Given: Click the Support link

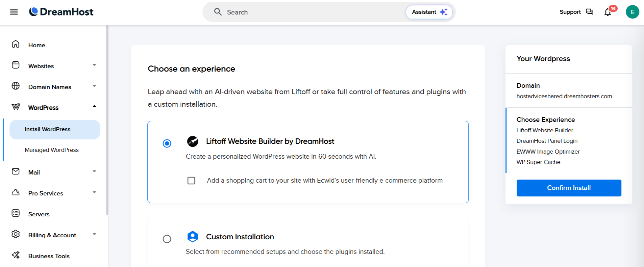Looking at the screenshot, I should pyautogui.click(x=570, y=12).
